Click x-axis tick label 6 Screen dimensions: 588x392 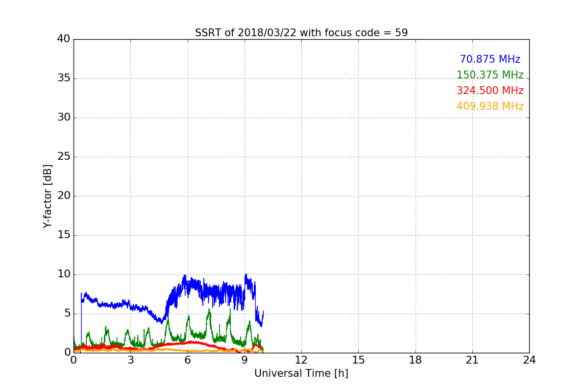pyautogui.click(x=188, y=360)
